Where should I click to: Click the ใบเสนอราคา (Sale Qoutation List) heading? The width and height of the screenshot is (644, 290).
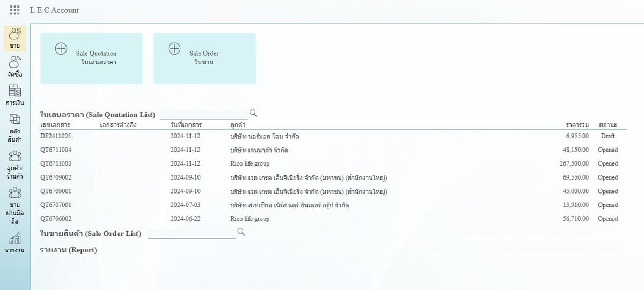[x=98, y=115]
